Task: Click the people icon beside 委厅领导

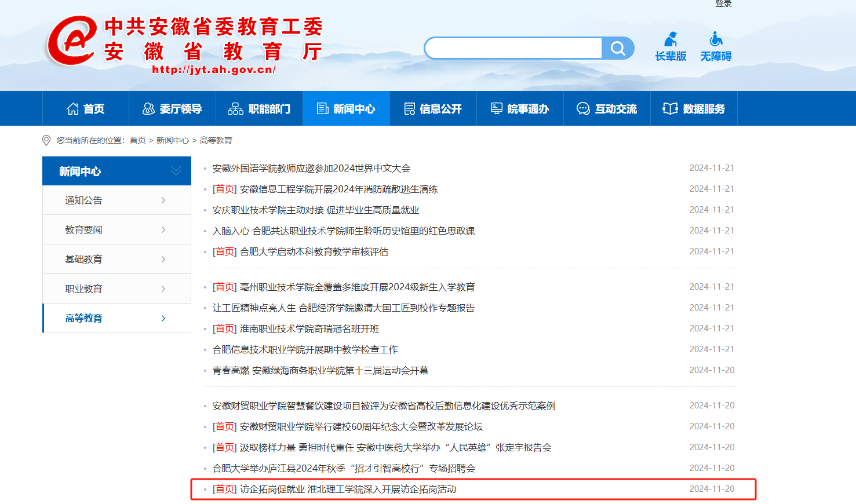Action: (148, 109)
